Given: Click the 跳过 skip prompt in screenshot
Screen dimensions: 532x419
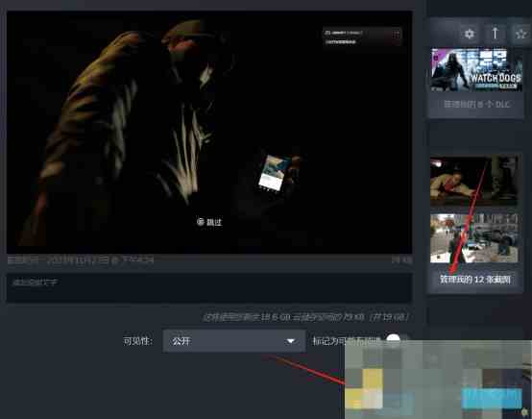Looking at the screenshot, I should tap(209, 222).
